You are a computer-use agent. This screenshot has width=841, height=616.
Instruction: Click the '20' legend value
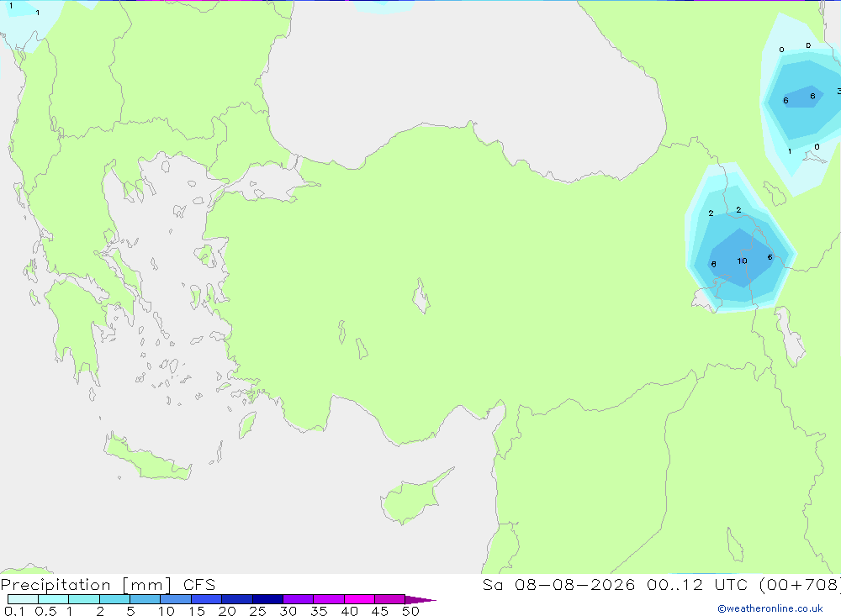227,611
